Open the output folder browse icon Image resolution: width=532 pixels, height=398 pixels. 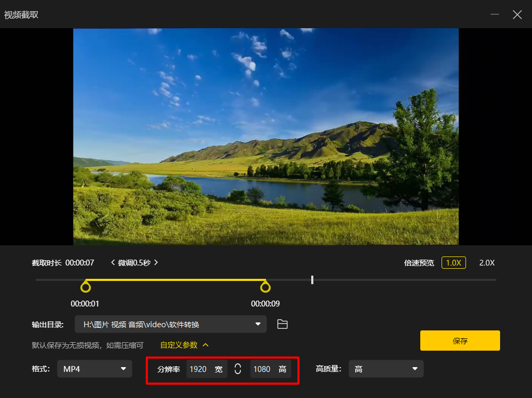(x=282, y=325)
